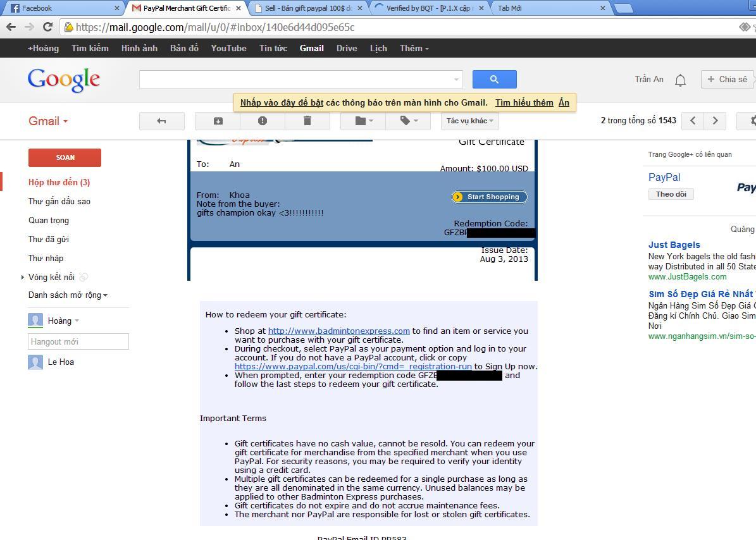Viewport: 756px width, 540px height.
Task: Expand the Thêm dropdown menu
Action: (x=414, y=48)
